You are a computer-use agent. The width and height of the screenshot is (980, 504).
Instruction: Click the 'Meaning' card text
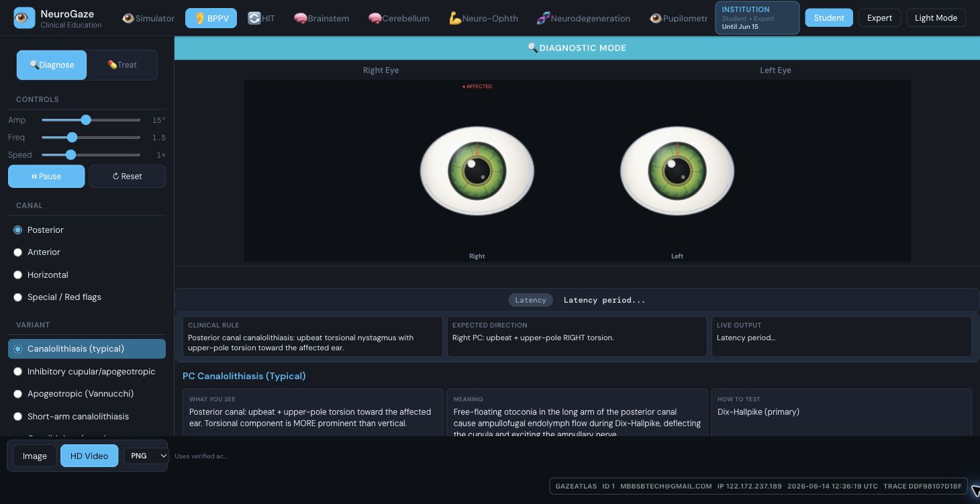click(x=577, y=423)
